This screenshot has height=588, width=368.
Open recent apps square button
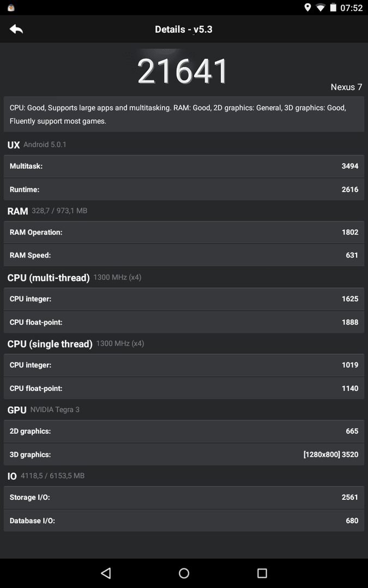point(262,573)
